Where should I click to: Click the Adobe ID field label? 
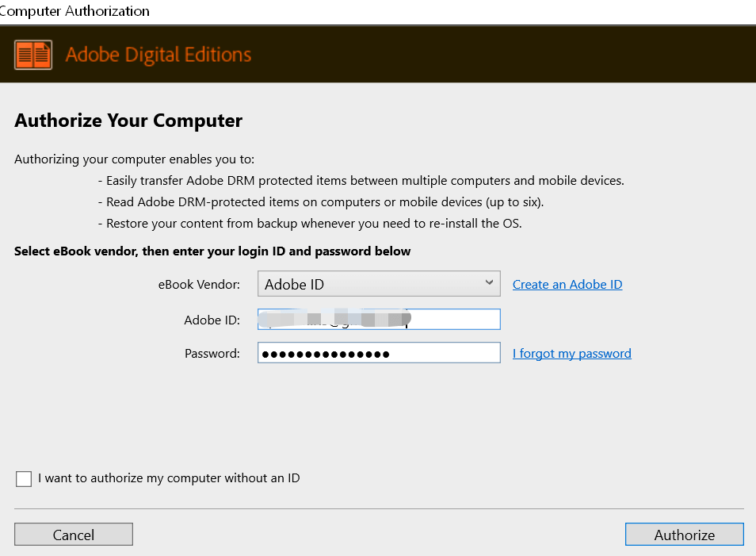pos(212,320)
